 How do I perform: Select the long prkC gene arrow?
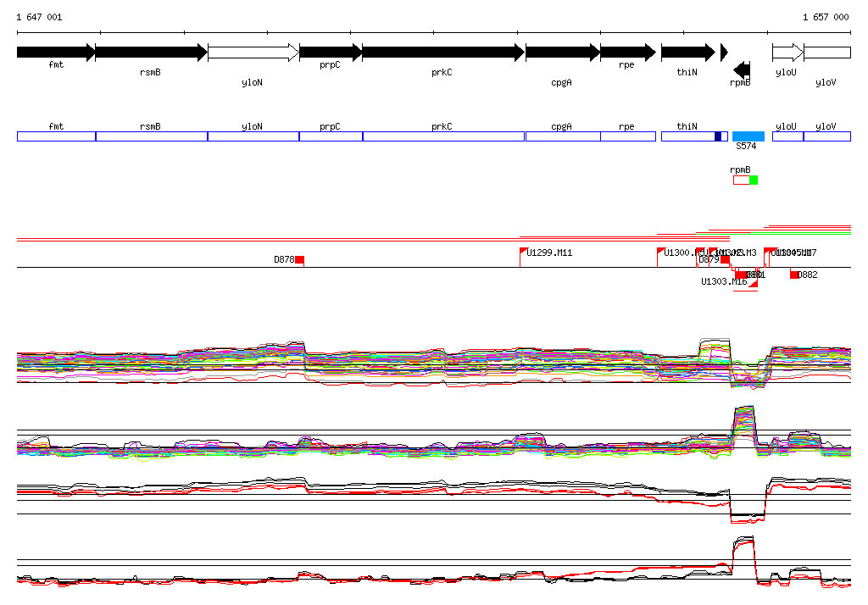point(443,53)
